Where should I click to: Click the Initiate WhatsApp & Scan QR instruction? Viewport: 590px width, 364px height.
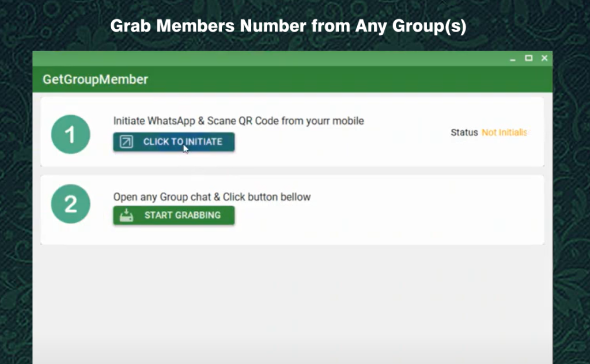[x=239, y=121]
